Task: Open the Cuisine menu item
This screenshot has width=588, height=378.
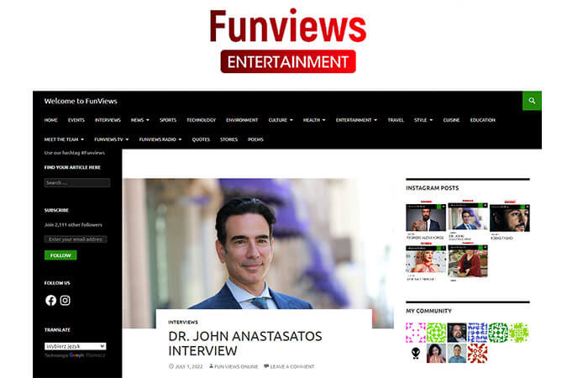Action: [451, 120]
